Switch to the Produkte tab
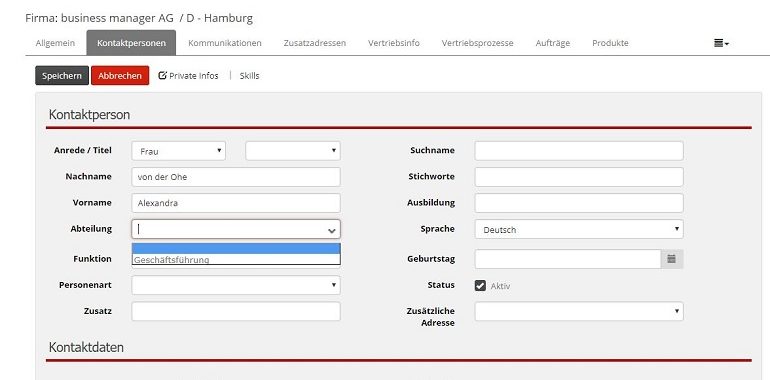The height and width of the screenshot is (380, 770). tap(610, 43)
